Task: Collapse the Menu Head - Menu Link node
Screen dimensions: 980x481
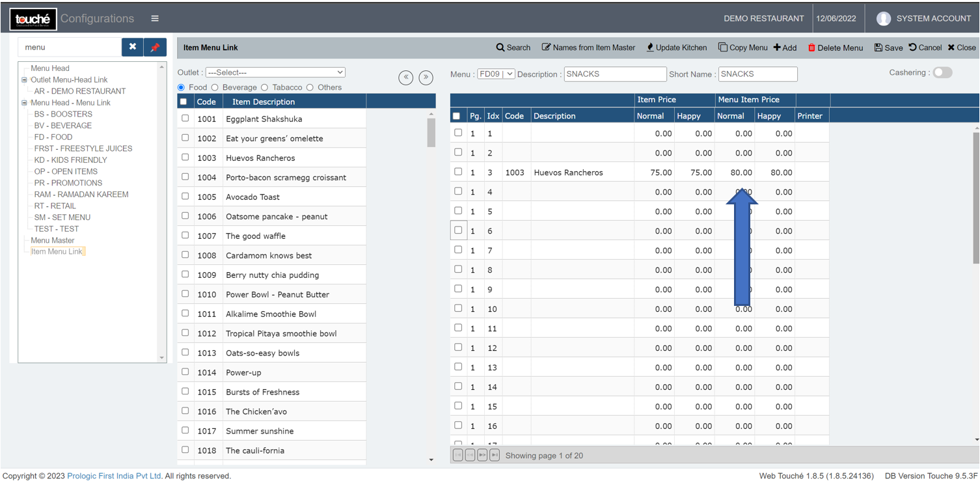Action: pos(25,103)
